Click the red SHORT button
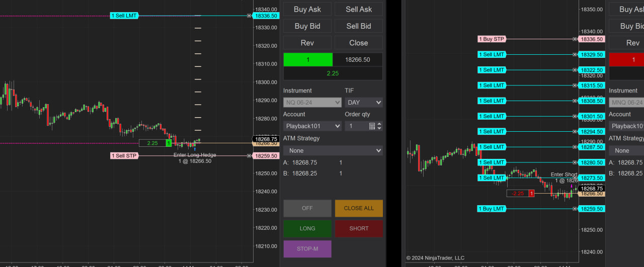644x267 pixels. tap(359, 228)
